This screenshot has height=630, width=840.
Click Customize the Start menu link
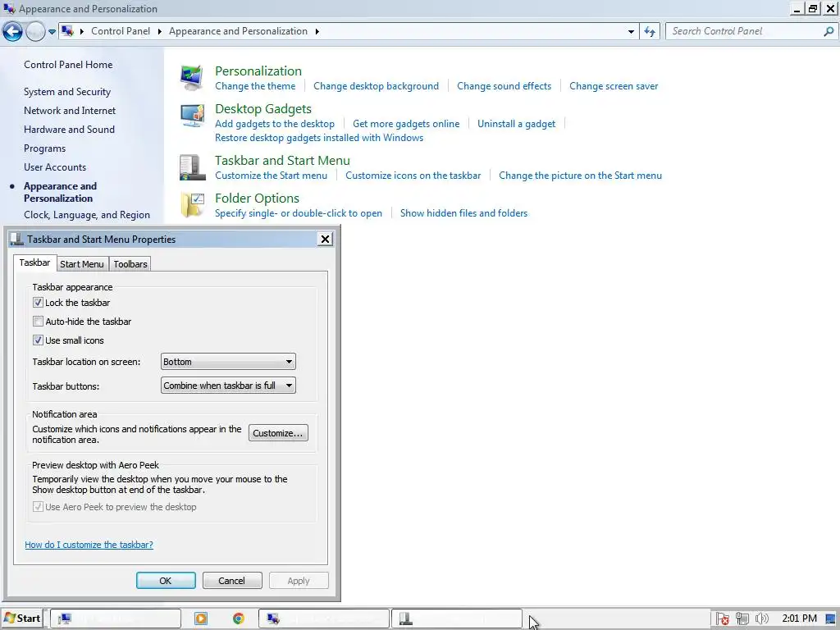pyautogui.click(x=271, y=176)
